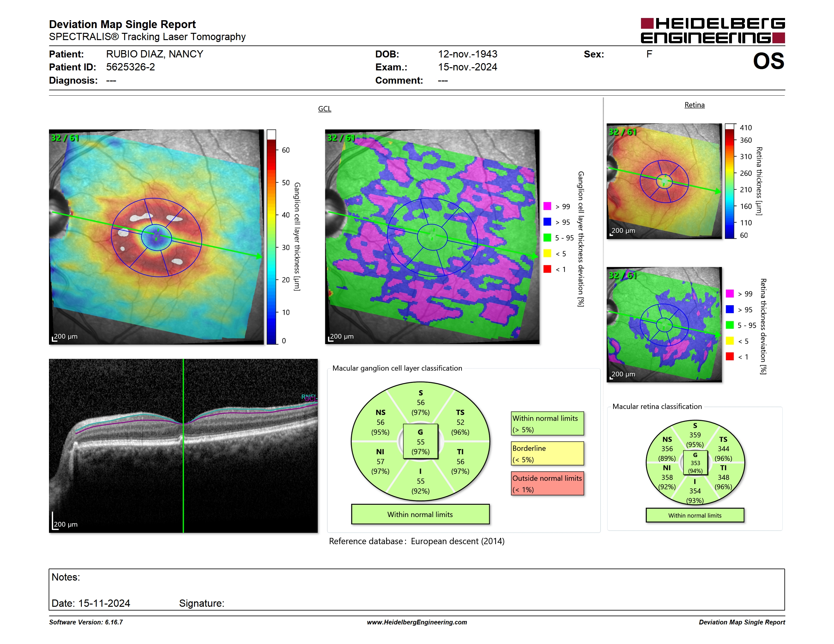The image size is (834, 644).
Task: Select the retina chart NI sector value 358
Action: pyautogui.click(x=667, y=477)
